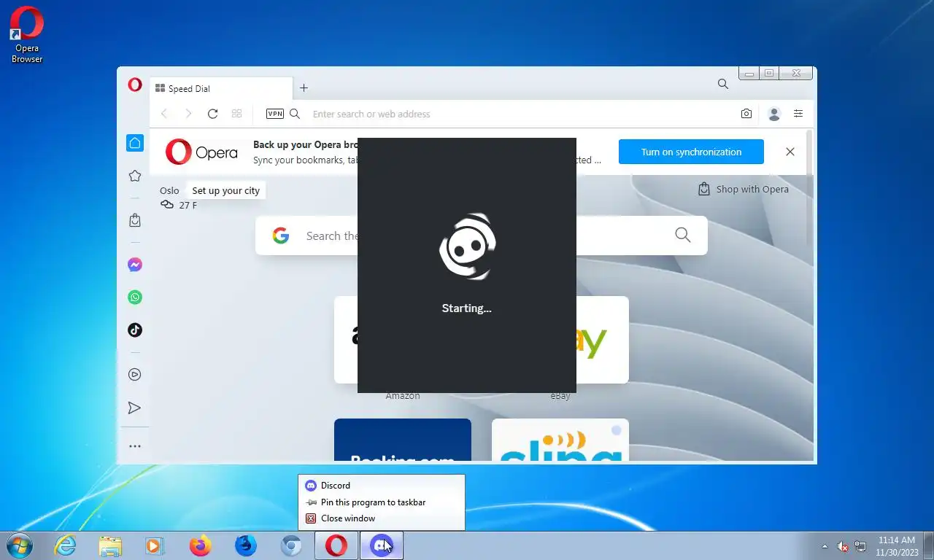The height and width of the screenshot is (560, 934).
Task: Click Turn on synchronization button
Action: (691, 152)
